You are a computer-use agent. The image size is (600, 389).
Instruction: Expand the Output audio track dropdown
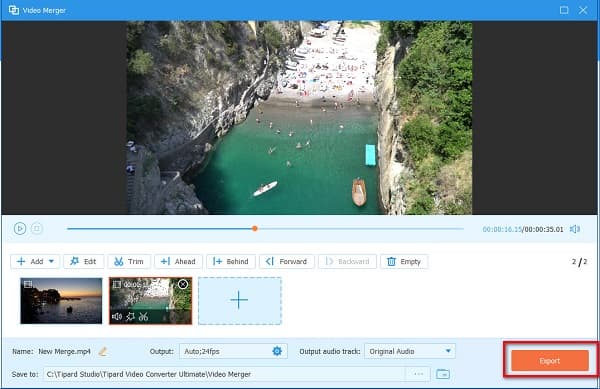[x=448, y=351]
